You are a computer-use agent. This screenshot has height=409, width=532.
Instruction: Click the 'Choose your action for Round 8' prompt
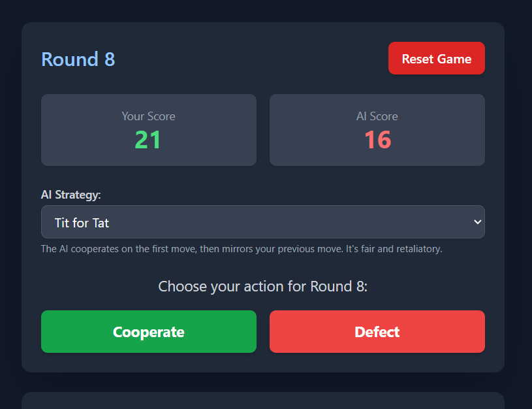click(x=262, y=286)
